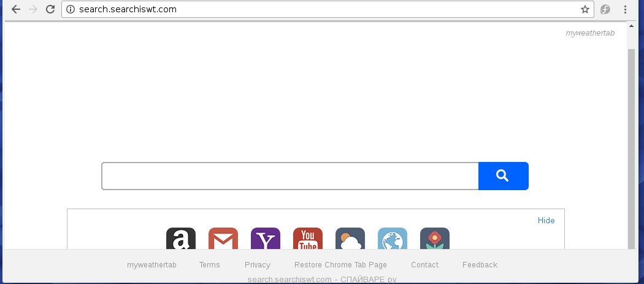
Task: Click the address bar URL field
Action: pos(328,9)
